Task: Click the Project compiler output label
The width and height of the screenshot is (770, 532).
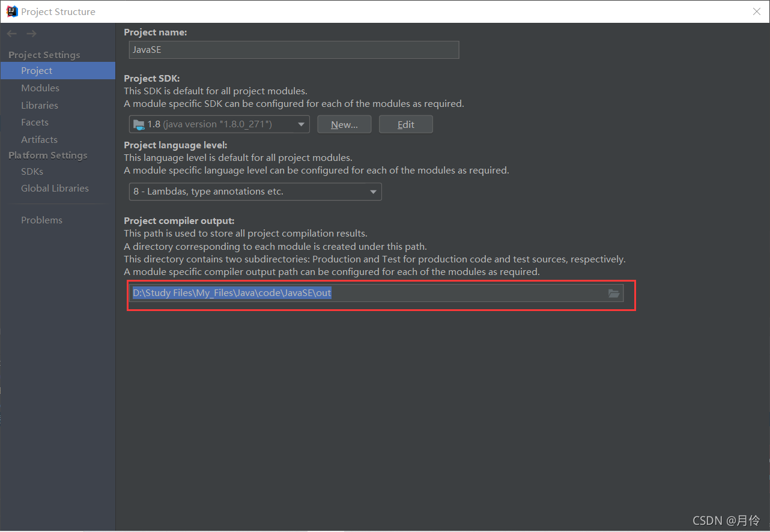Action: coord(179,221)
